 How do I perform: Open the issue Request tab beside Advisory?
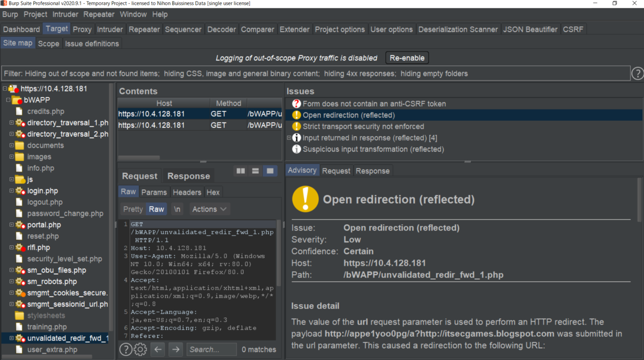tap(336, 171)
